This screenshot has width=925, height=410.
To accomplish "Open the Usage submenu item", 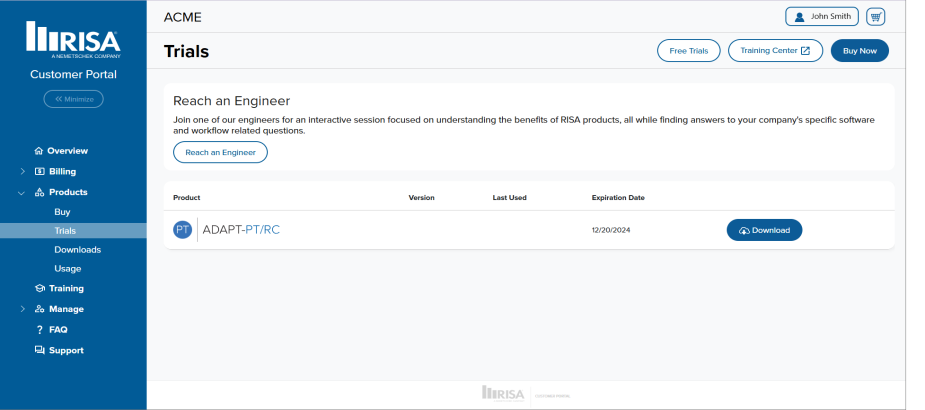I will coord(67,268).
